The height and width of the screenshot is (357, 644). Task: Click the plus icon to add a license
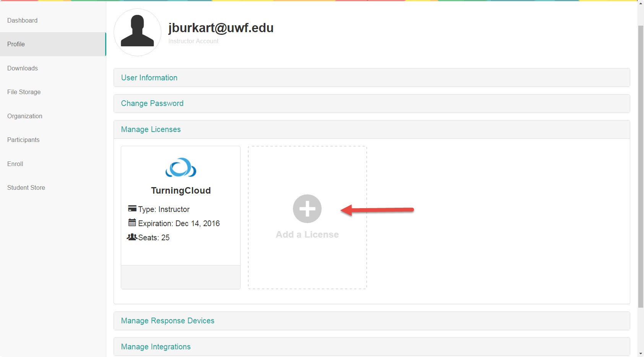click(x=307, y=209)
